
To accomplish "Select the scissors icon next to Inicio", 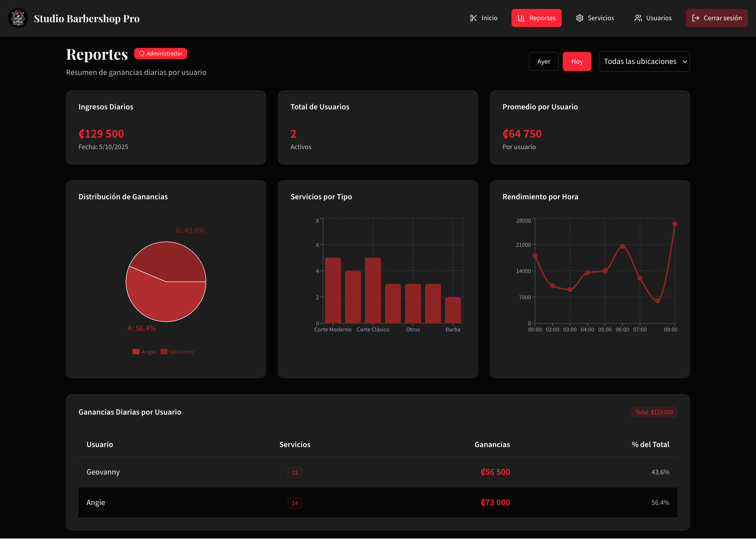I will point(473,18).
